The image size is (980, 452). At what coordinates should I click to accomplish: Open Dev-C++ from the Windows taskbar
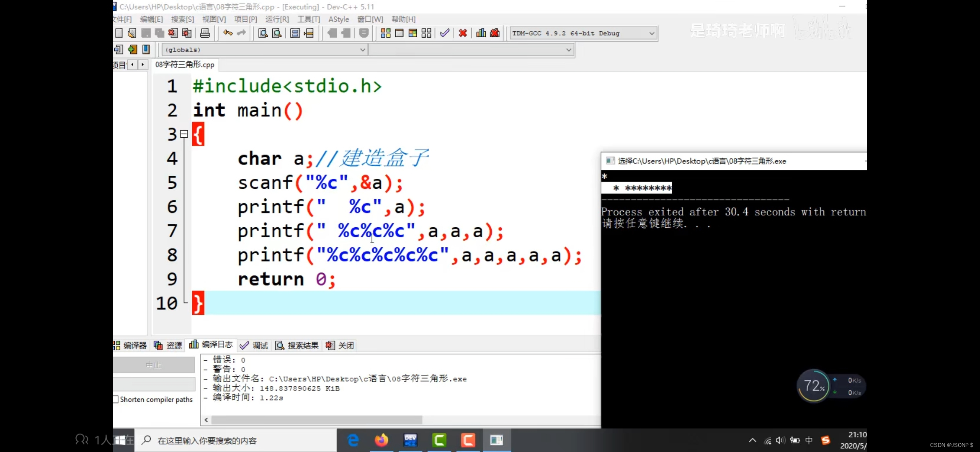410,440
